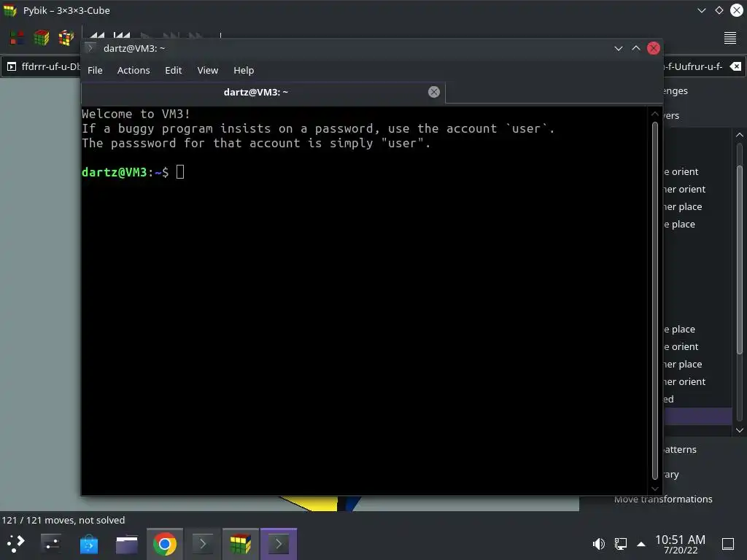Click the skip-to-previous-mark button in Pybik toolbar
This screenshot has height=560, width=747.
tap(122, 35)
